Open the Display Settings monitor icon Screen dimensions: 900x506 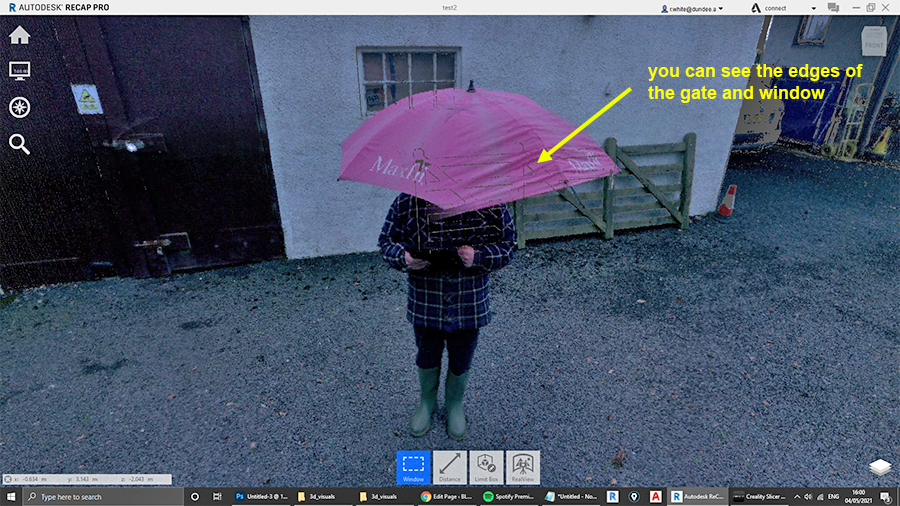click(x=19, y=71)
